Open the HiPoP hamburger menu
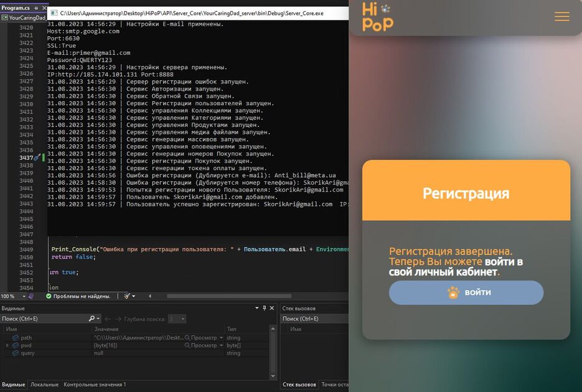Viewport: 582px width, 392px height. [x=561, y=17]
